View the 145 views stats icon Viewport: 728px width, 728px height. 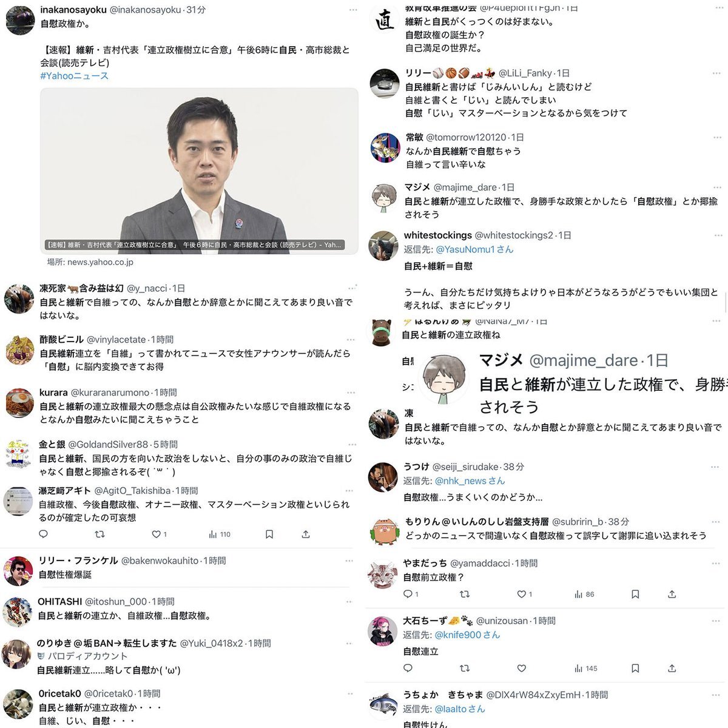[586, 668]
